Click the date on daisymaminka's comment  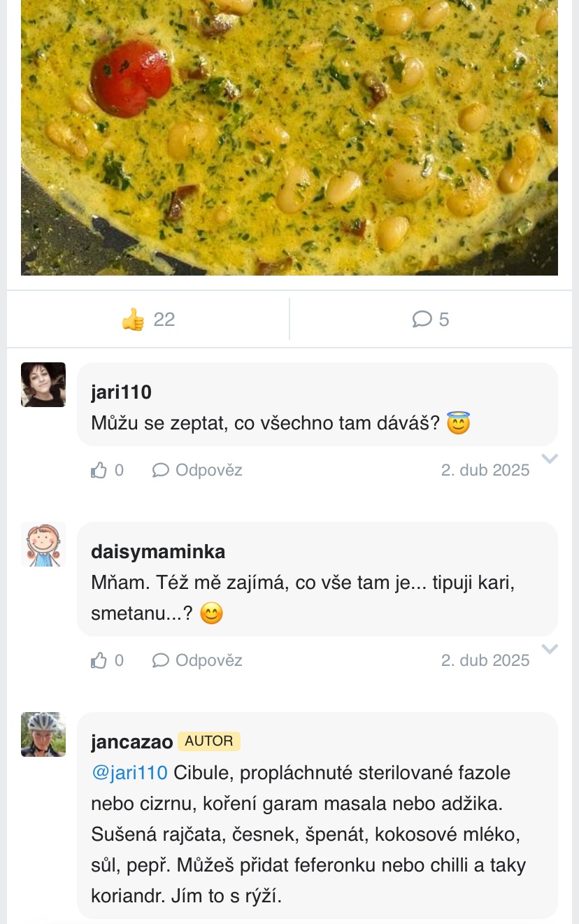tap(485, 660)
